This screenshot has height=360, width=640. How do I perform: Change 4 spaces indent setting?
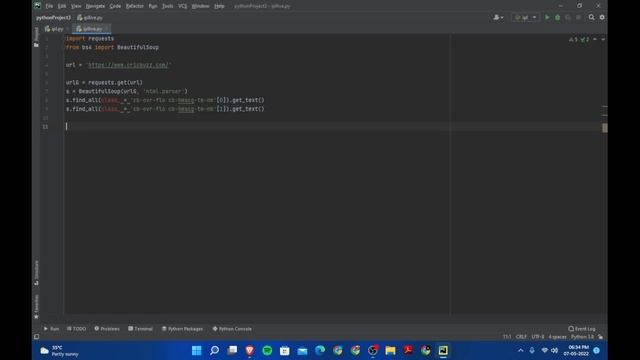(558, 337)
